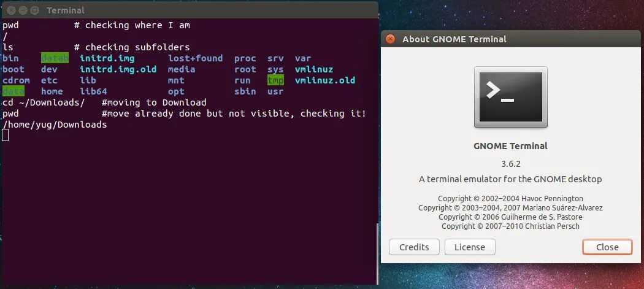Click 'root' in the ls output
This screenshot has height=289, width=644.
pos(245,69)
